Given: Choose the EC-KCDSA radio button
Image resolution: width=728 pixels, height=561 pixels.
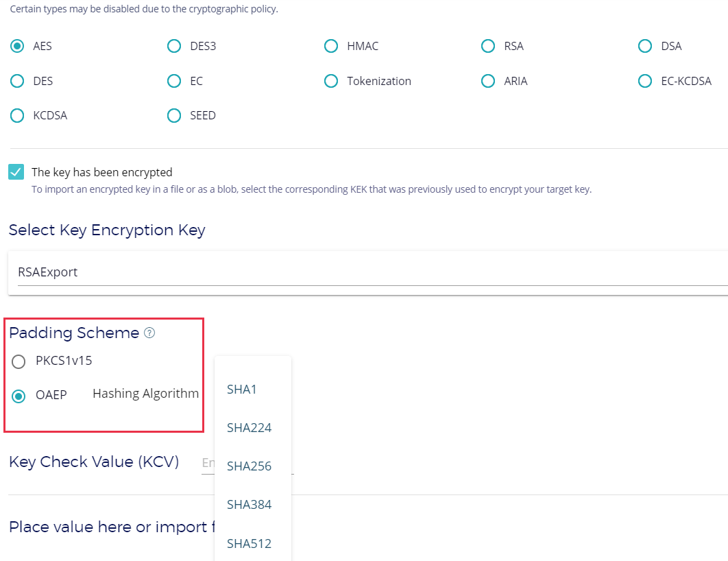Looking at the screenshot, I should click(645, 81).
